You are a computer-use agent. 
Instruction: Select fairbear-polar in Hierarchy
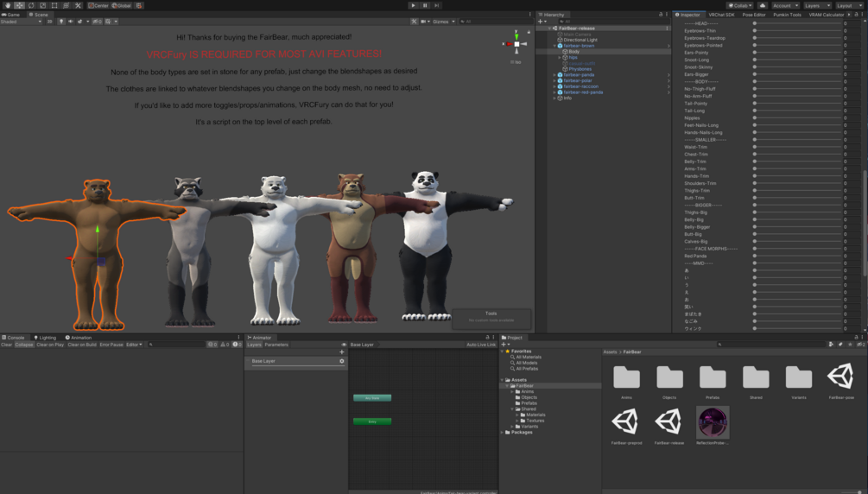point(578,80)
